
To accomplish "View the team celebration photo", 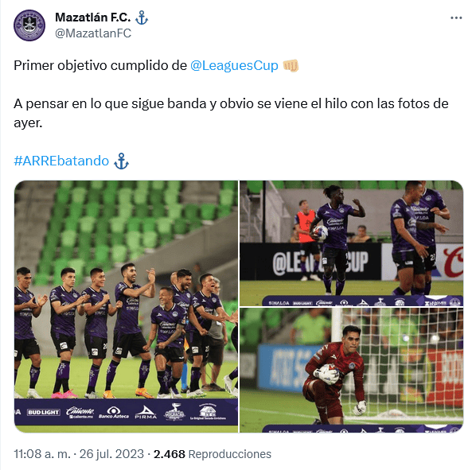I will (x=126, y=306).
